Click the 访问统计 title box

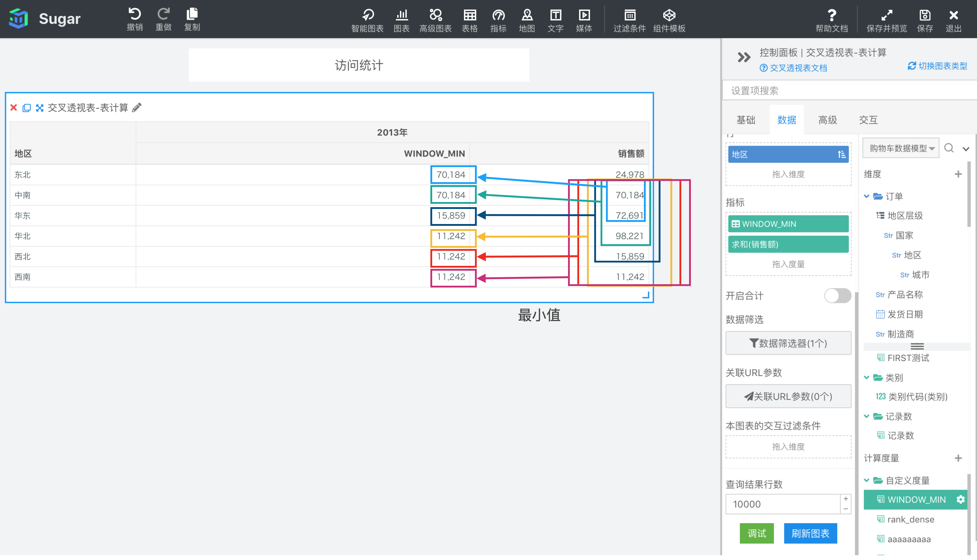[359, 65]
